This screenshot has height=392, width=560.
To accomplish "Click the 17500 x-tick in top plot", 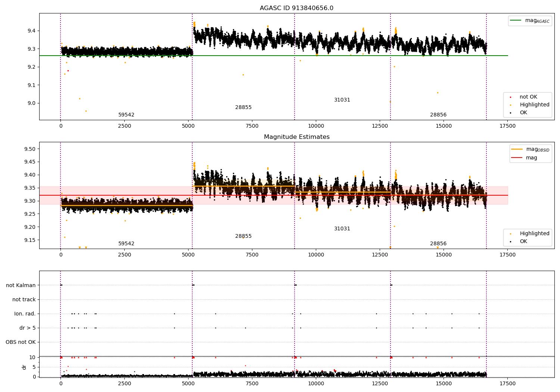I will (507, 126).
